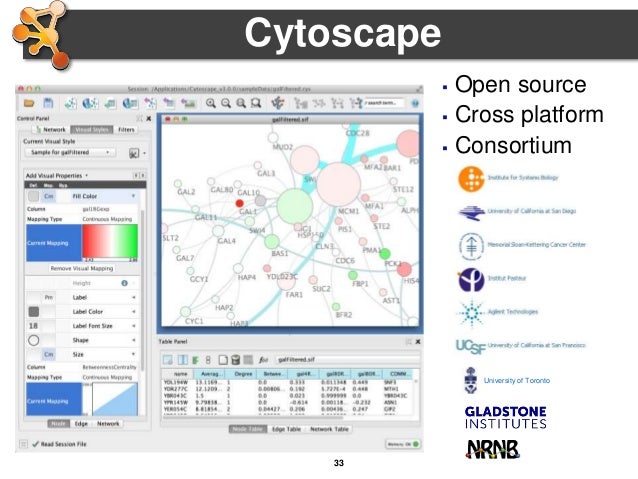Open visual style options menu arrow

144,153
